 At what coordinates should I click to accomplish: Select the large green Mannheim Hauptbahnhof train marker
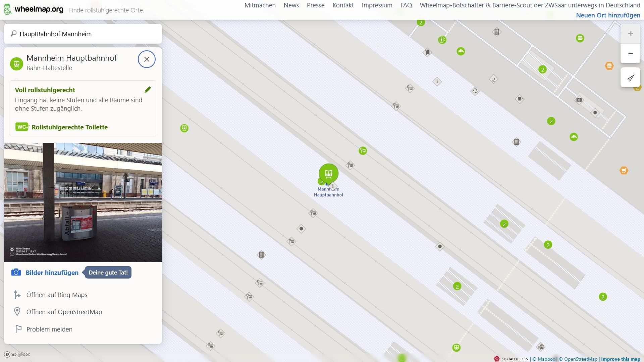(x=328, y=174)
